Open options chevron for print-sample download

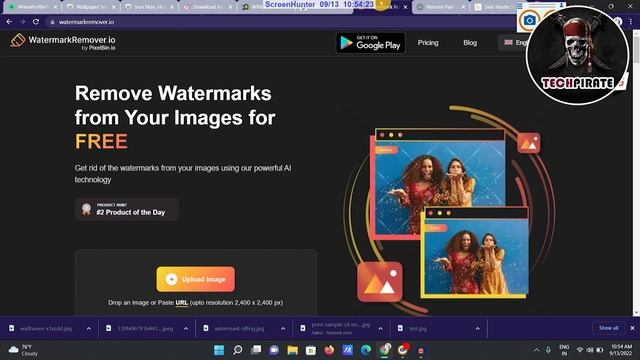[x=380, y=329]
